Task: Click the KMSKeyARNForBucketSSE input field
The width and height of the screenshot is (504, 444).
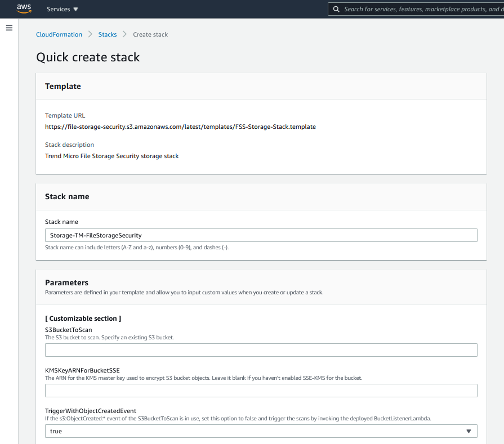Action: (x=261, y=391)
